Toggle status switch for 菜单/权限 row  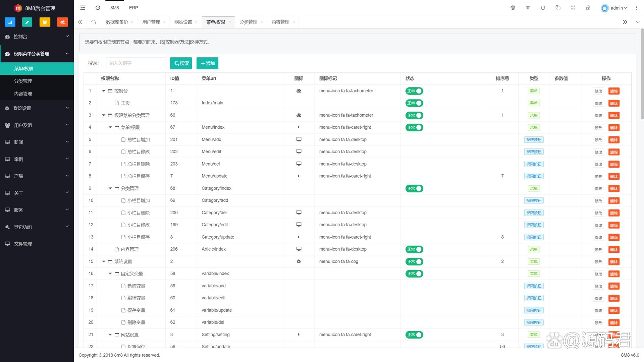pos(414,127)
